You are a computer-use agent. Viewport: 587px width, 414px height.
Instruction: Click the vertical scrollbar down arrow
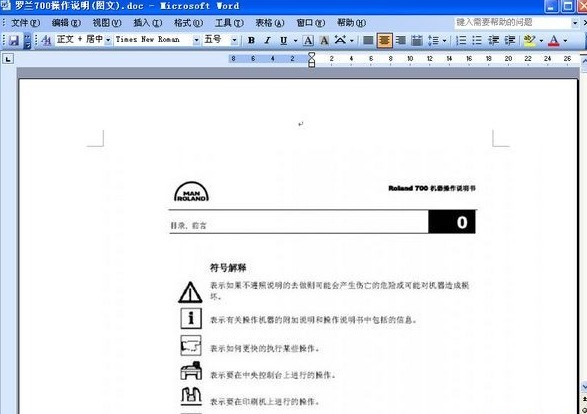[584, 387]
